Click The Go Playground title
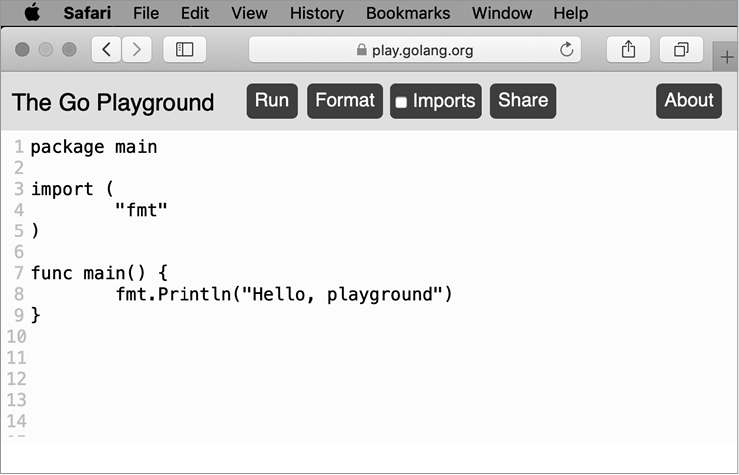This screenshot has height=475, width=739. [x=113, y=103]
